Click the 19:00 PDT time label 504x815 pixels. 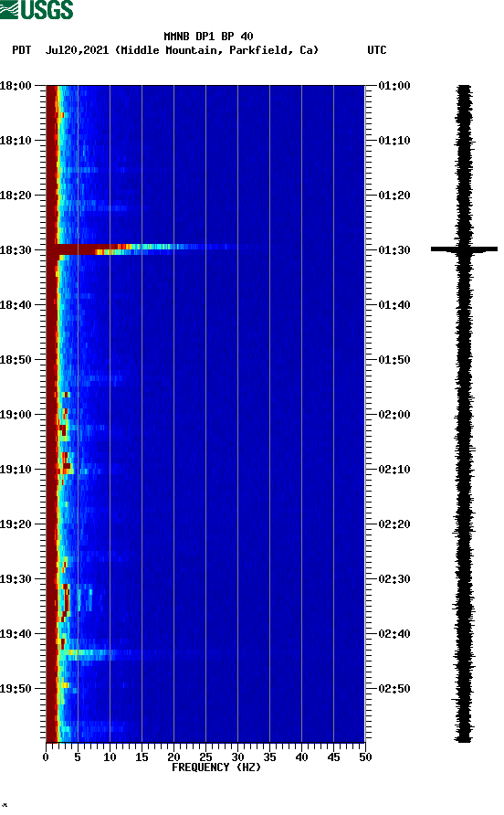pyautogui.click(x=16, y=414)
